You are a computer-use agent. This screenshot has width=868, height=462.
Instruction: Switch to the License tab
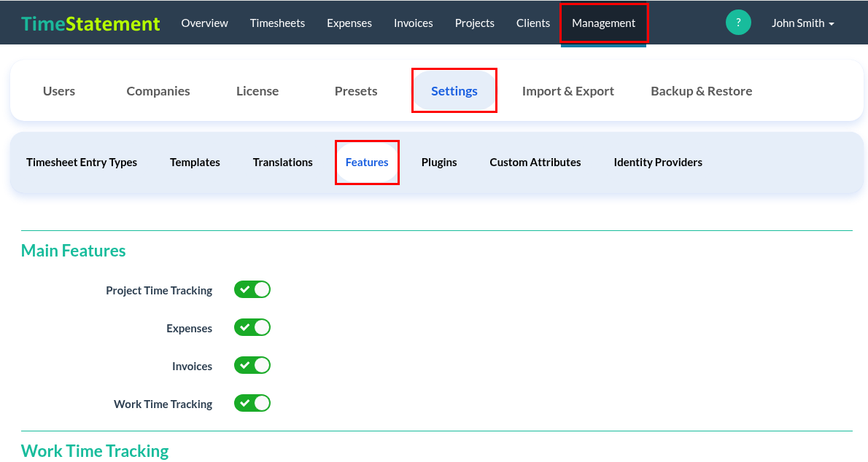(257, 91)
